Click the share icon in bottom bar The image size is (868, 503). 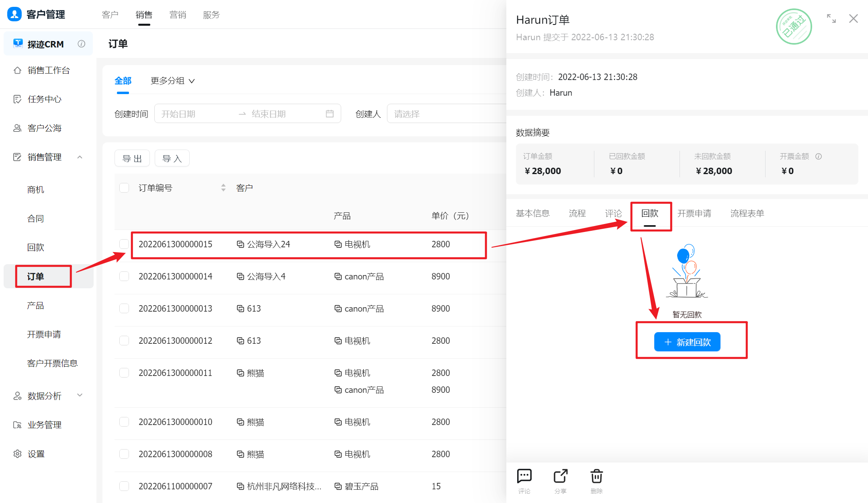point(560,476)
